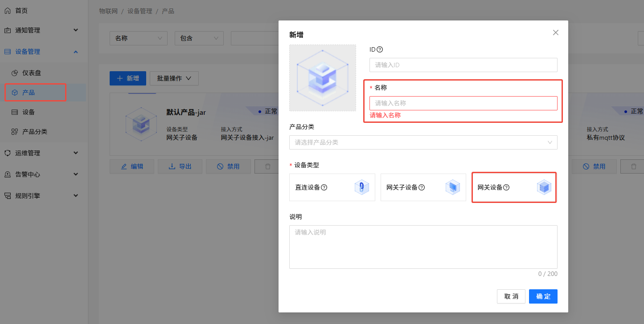
Task: Click the 运维管理 shield icon
Action: click(8, 153)
